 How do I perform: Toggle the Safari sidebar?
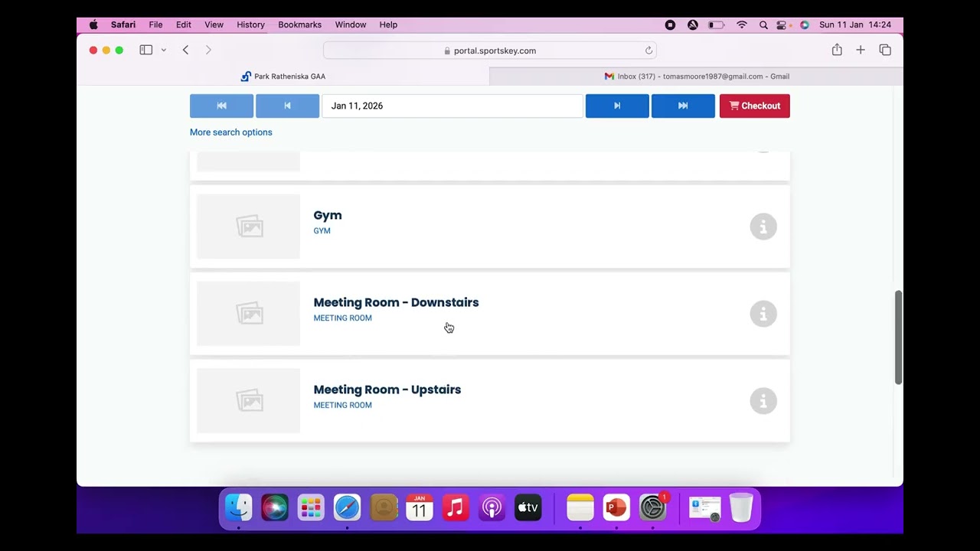(x=145, y=50)
